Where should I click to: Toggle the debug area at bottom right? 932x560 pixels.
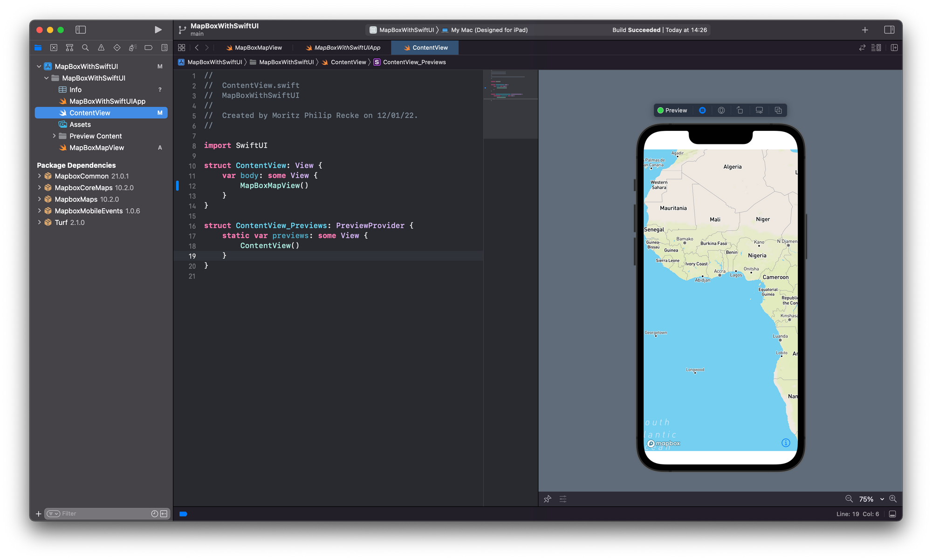(x=892, y=514)
